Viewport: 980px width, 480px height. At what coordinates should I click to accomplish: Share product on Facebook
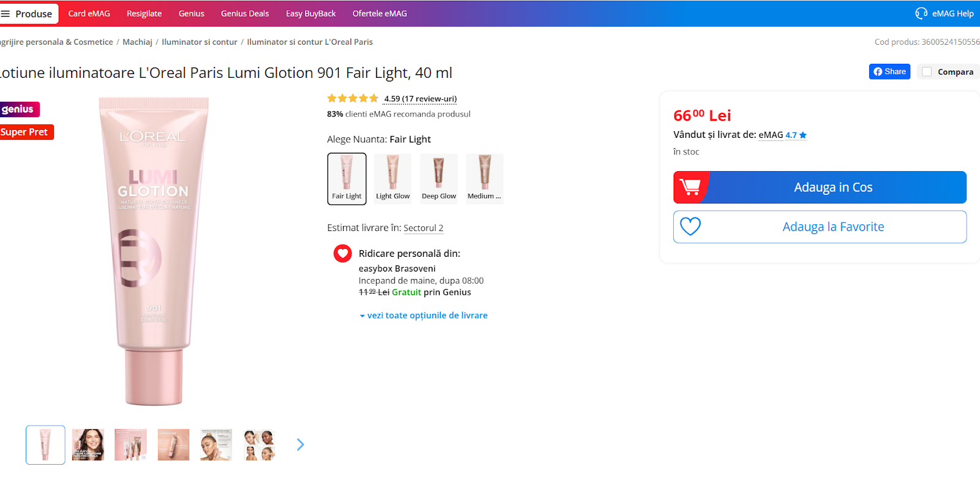click(x=889, y=72)
